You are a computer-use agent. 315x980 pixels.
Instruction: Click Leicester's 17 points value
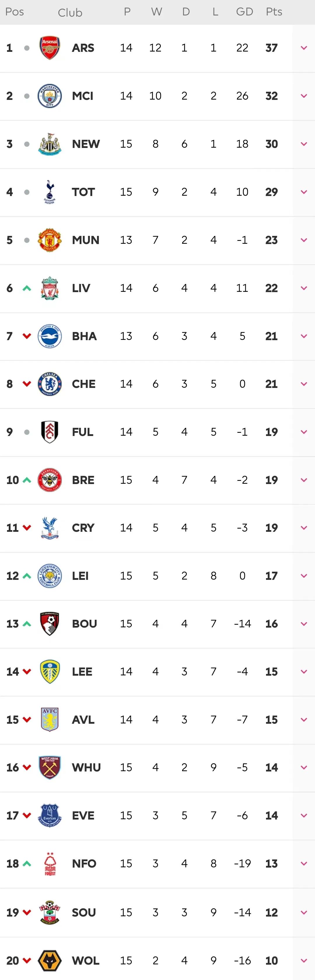(272, 575)
